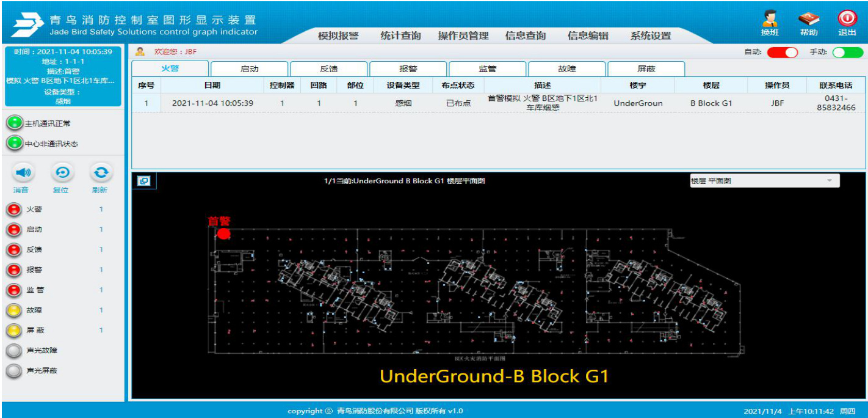868x418 pixels.
Task: Click the 反馈 red indicator light
Action: click(13, 250)
